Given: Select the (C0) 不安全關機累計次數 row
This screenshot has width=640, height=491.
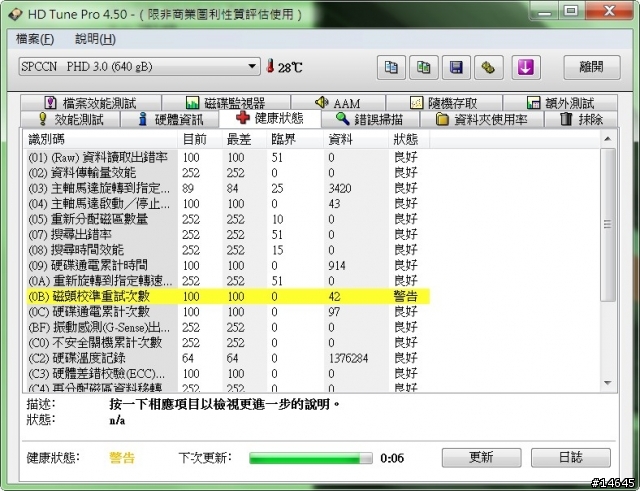Looking at the screenshot, I should (x=228, y=343).
